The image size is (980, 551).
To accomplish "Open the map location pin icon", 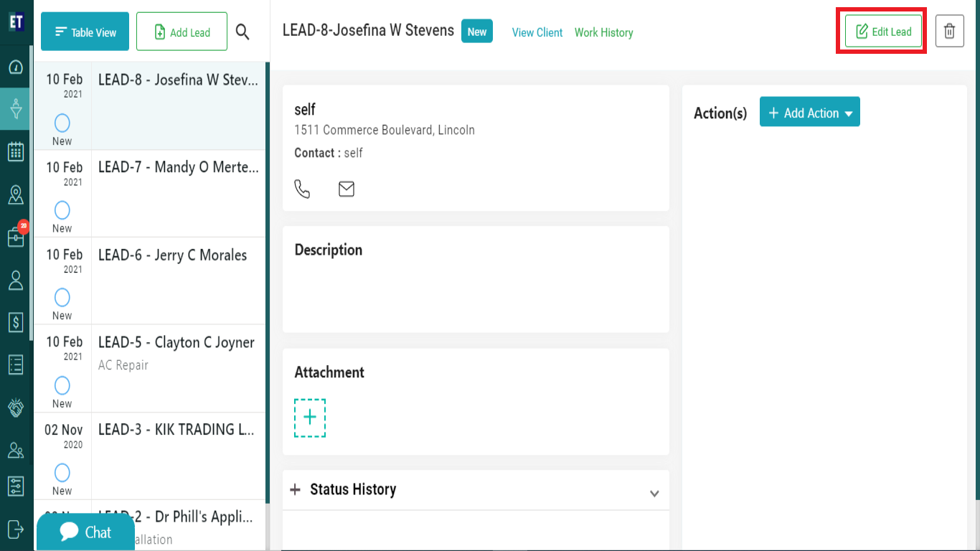I will coord(16,194).
